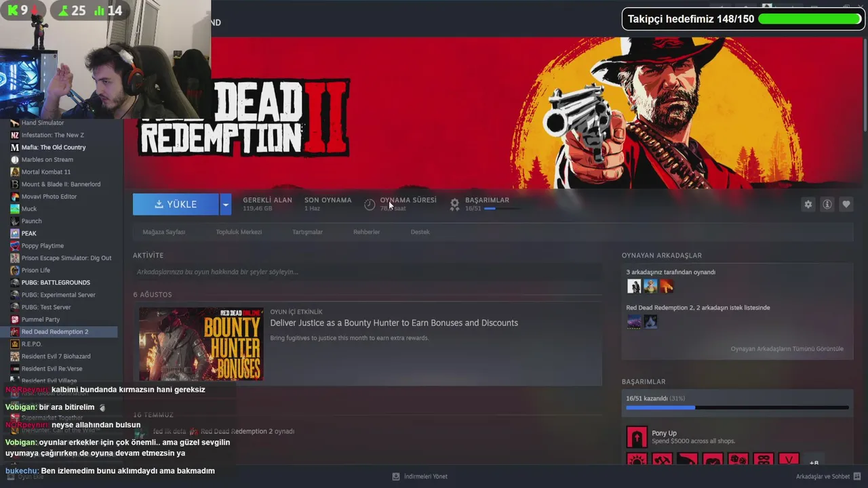Click the PEAK game icon
The width and height of the screenshot is (868, 488).
pos(15,233)
